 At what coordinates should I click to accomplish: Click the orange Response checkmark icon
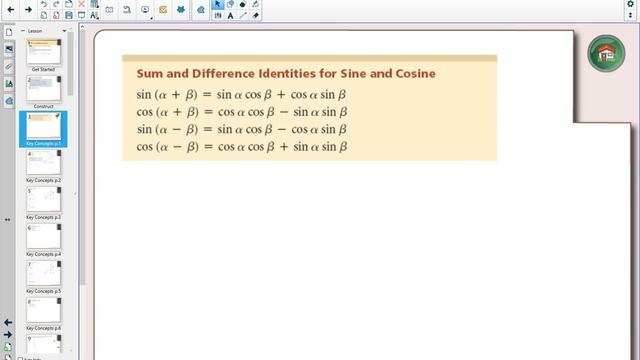coord(163,9)
